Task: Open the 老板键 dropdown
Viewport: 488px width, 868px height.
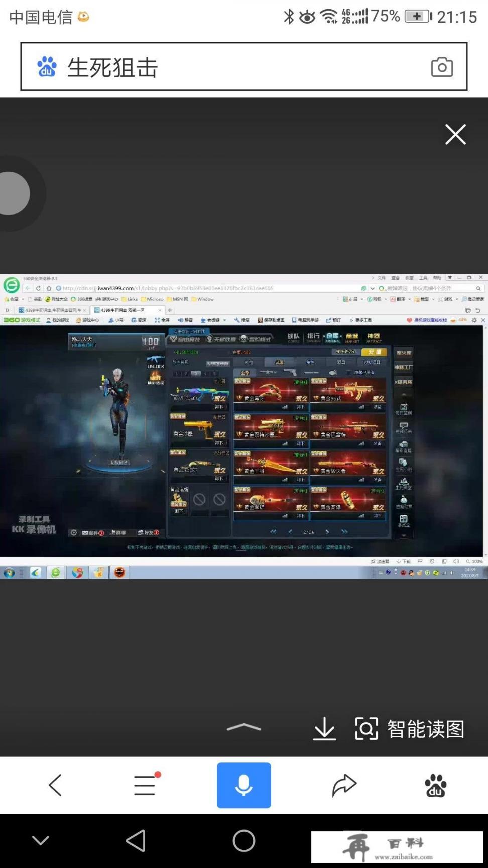Action: click(213, 320)
